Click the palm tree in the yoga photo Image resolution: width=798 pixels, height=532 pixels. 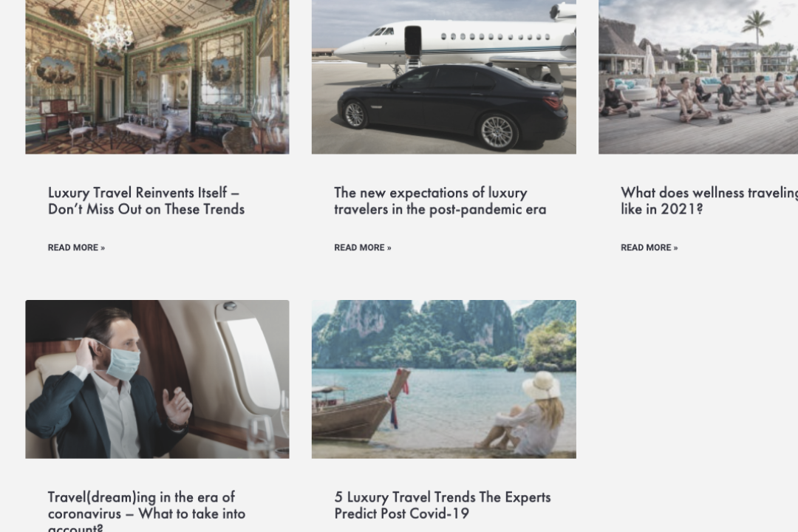tap(757, 27)
